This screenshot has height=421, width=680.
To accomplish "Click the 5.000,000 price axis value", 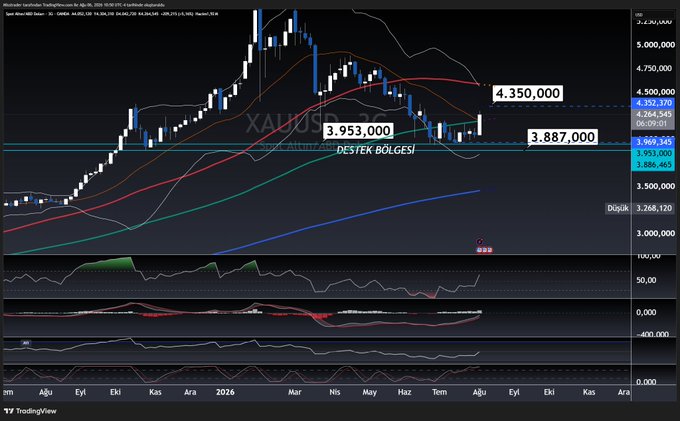I will (x=655, y=45).
